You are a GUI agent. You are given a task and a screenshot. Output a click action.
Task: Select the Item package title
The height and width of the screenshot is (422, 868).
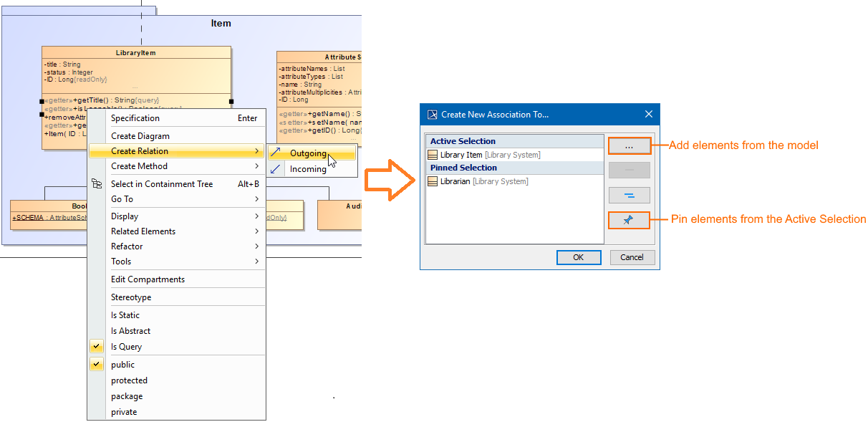click(221, 24)
